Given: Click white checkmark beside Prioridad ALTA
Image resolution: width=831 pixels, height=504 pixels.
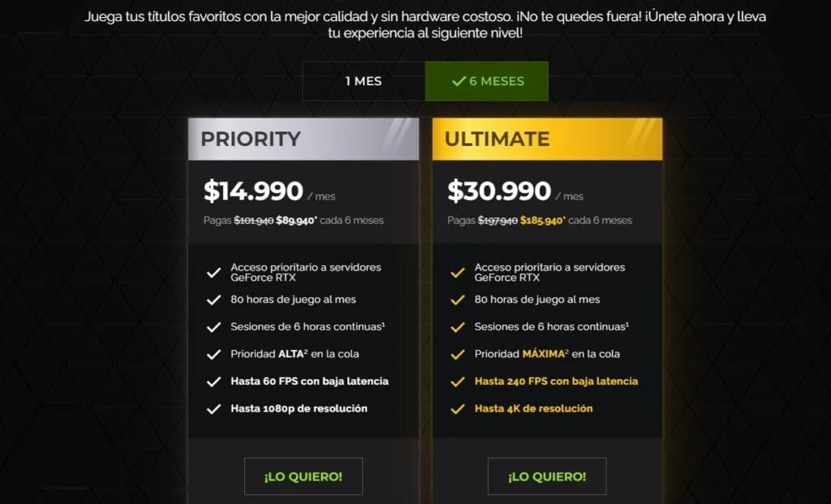Looking at the screenshot, I should 213,355.
